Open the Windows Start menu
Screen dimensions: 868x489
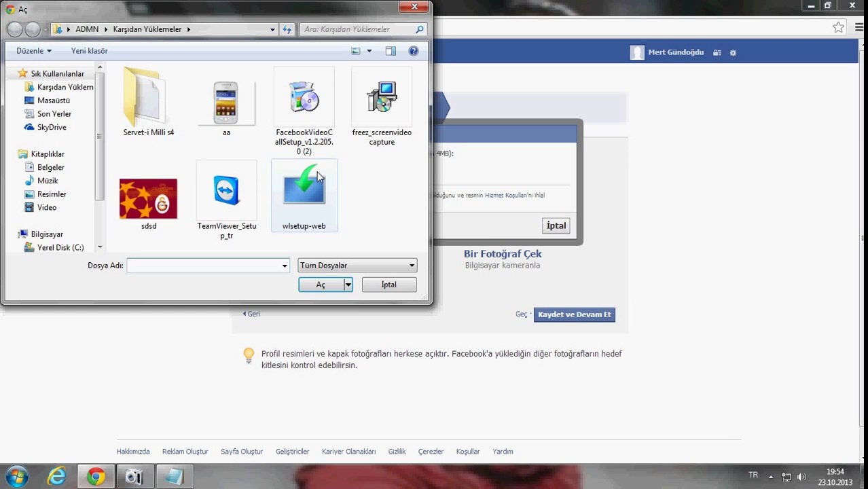17,477
